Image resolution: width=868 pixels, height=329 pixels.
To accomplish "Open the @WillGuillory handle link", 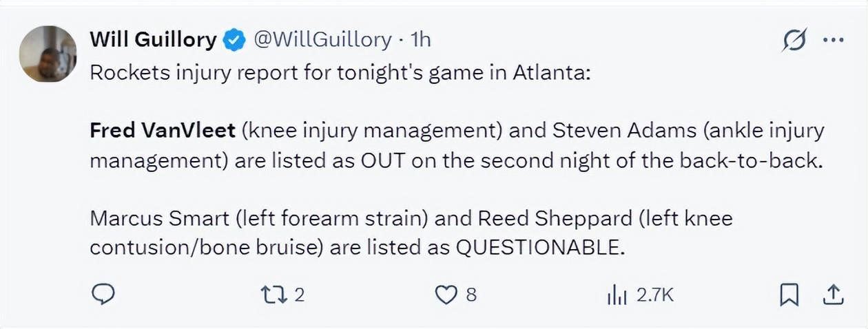I will pos(323,40).
